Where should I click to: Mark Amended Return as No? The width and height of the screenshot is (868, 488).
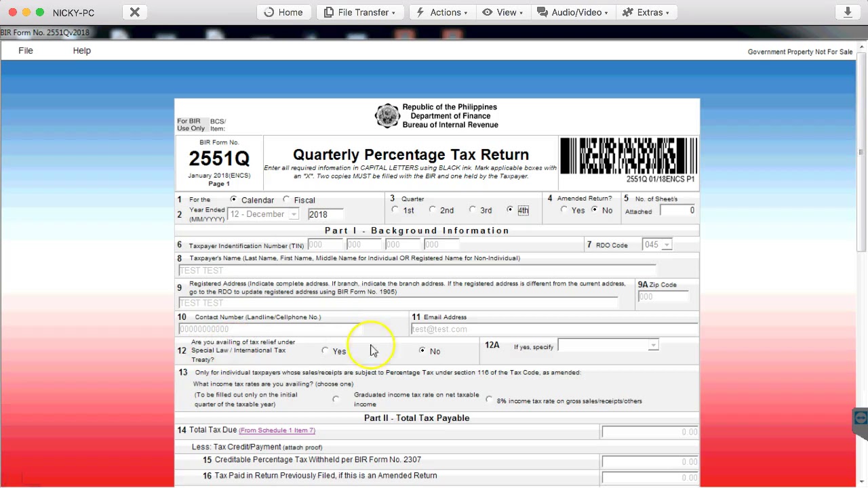coord(595,210)
